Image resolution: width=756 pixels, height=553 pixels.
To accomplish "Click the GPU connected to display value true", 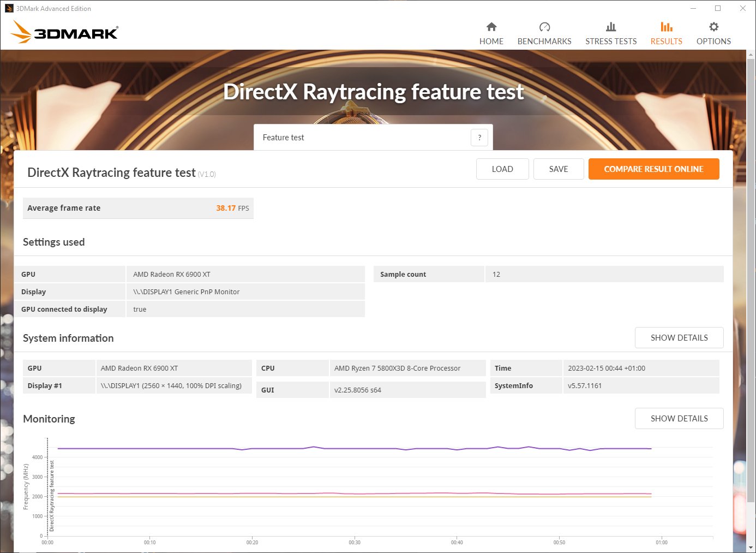I will click(140, 310).
